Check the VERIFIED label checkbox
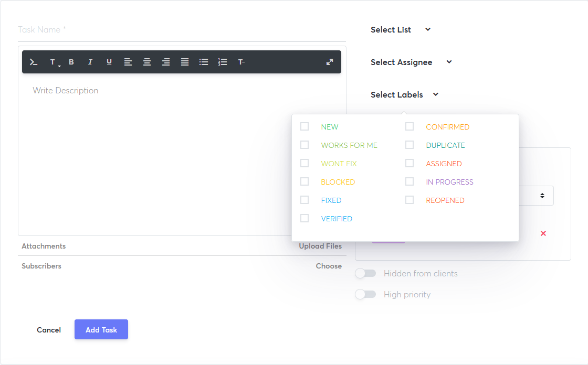Viewport: 588px width, 365px height. 304,219
